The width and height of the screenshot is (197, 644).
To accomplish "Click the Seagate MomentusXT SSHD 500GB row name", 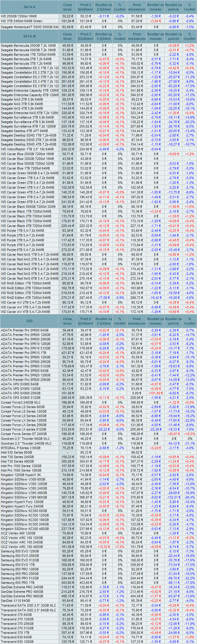I will tap(30, 27).
